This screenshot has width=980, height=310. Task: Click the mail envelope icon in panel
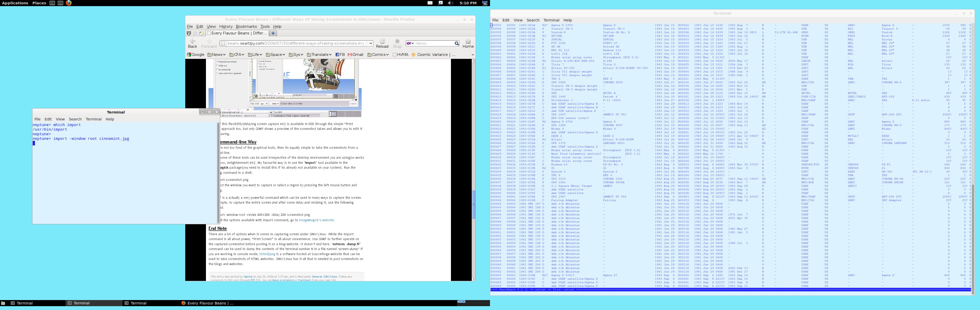click(430, 3)
